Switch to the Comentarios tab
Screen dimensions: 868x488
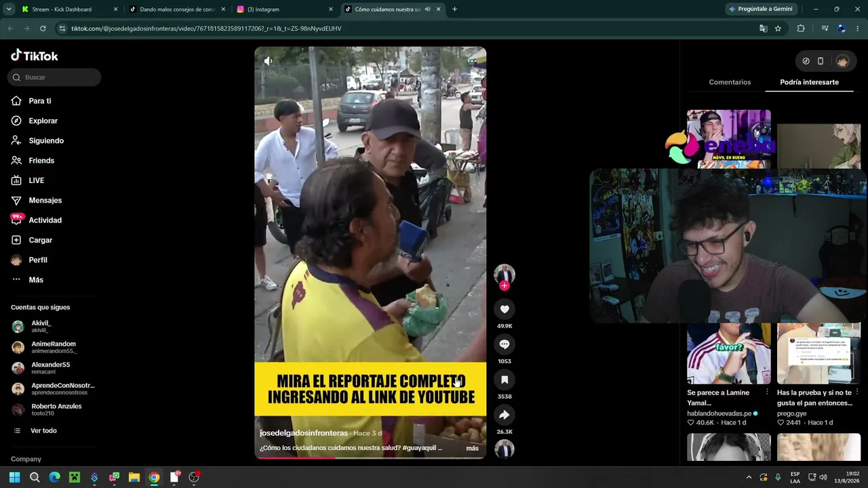730,82
